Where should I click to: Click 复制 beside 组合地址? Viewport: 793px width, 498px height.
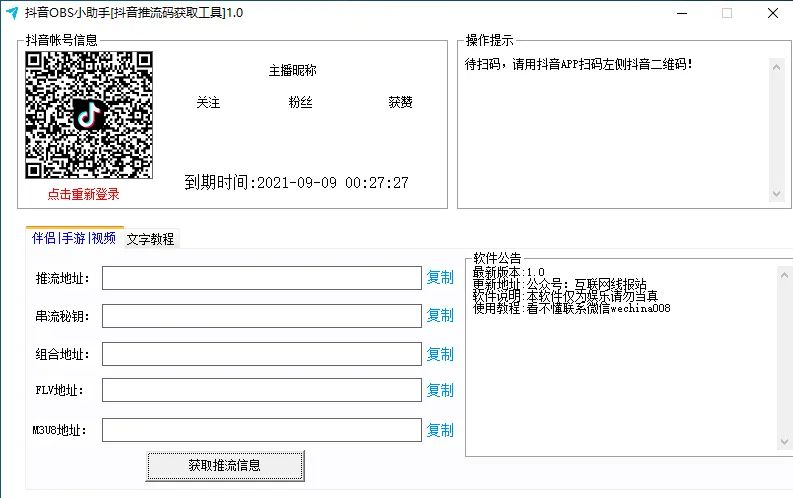coord(440,354)
